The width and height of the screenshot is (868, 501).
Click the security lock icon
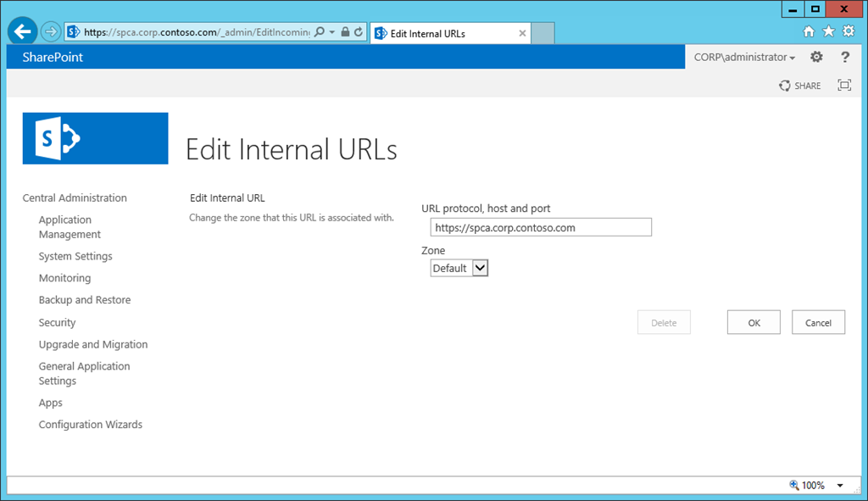[346, 32]
